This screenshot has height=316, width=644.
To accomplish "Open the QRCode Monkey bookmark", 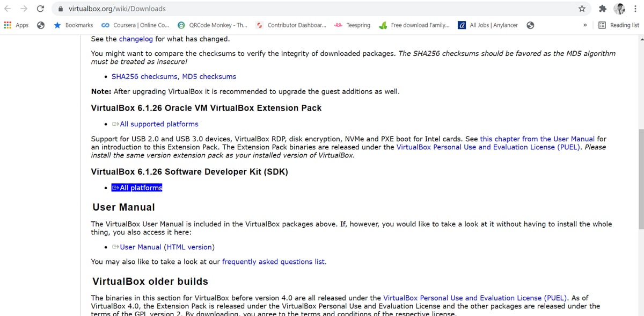I will (213, 25).
